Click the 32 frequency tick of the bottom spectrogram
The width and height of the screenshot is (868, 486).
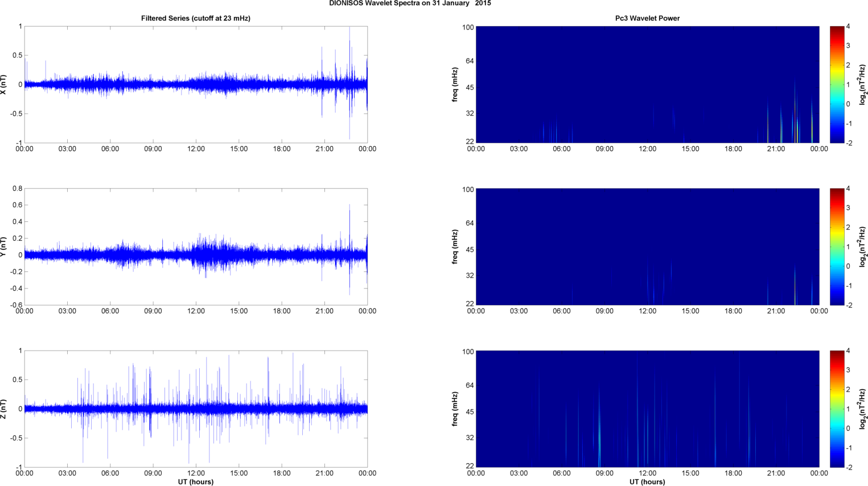pyautogui.click(x=470, y=438)
